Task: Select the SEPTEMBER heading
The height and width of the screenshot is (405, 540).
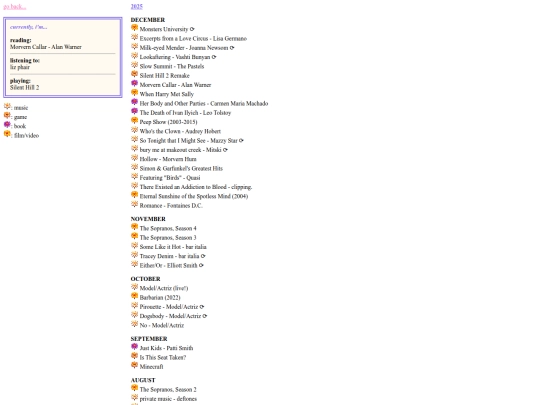Action: 149,339
